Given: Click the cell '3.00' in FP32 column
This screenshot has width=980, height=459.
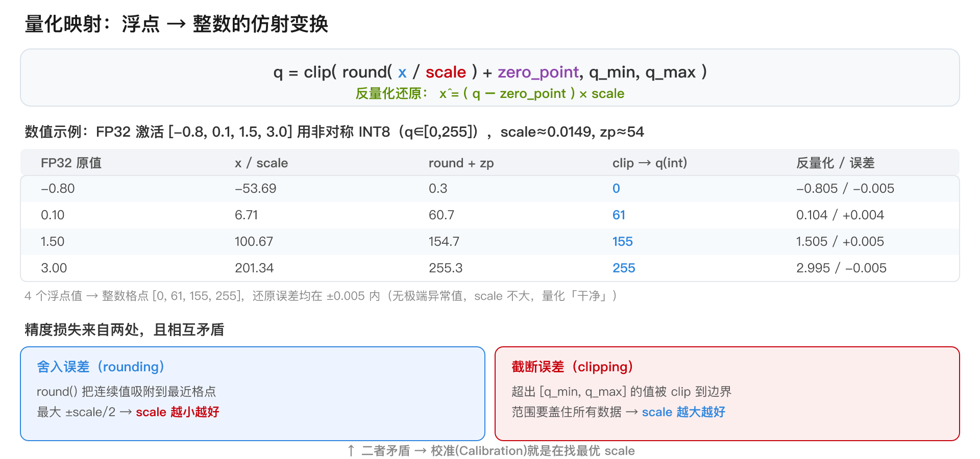Looking at the screenshot, I should (x=54, y=268).
